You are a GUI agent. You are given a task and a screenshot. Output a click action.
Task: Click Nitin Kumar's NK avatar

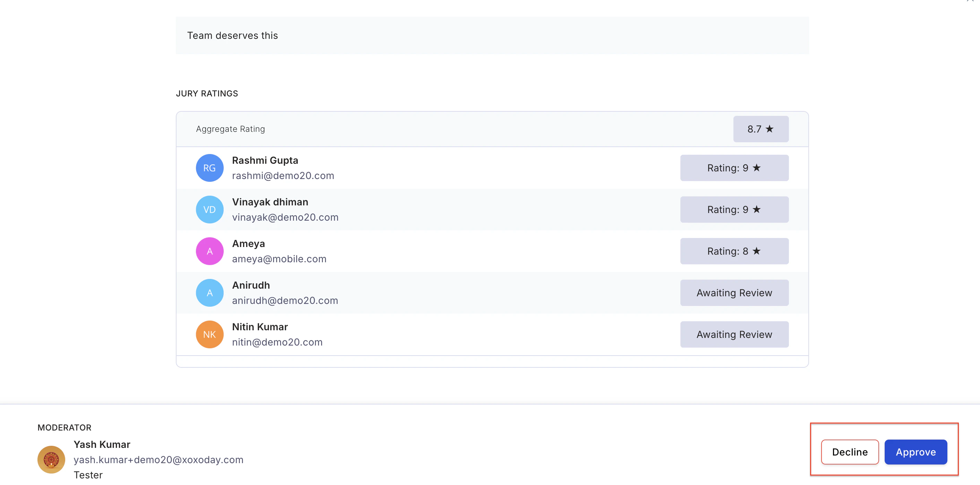point(209,334)
